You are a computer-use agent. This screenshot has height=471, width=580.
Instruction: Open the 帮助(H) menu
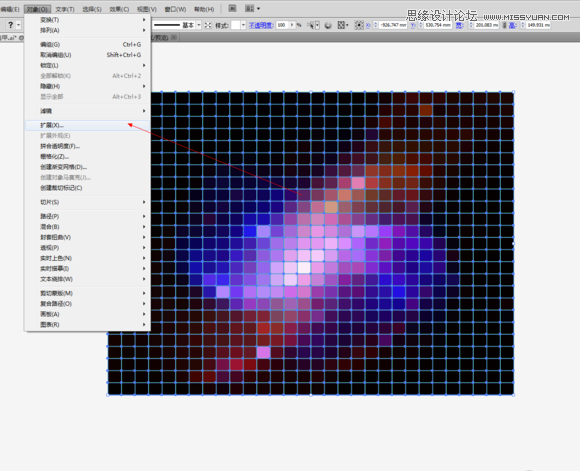pos(204,9)
